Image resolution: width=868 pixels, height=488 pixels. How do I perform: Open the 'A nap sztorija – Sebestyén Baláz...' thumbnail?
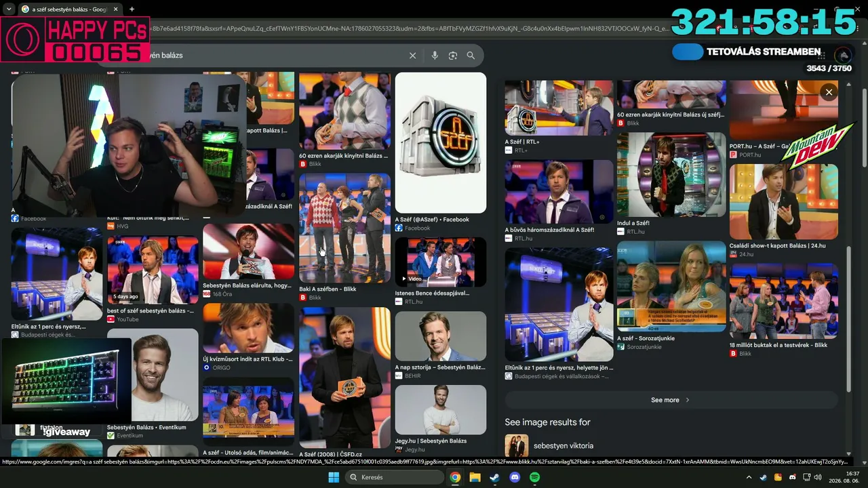(441, 337)
